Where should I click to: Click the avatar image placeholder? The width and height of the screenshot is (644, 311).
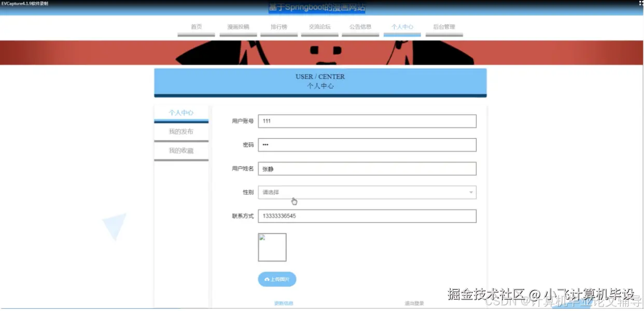click(x=272, y=247)
